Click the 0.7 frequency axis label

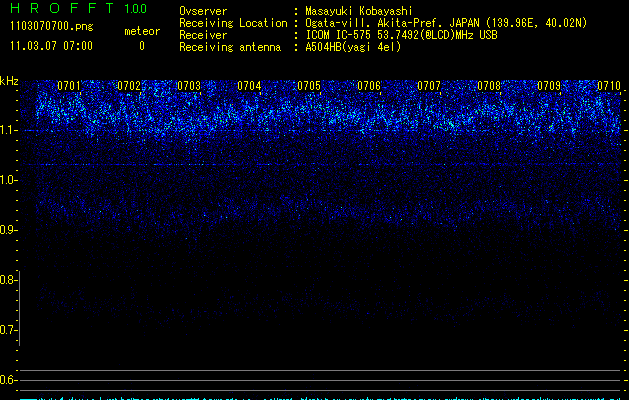click(7, 330)
